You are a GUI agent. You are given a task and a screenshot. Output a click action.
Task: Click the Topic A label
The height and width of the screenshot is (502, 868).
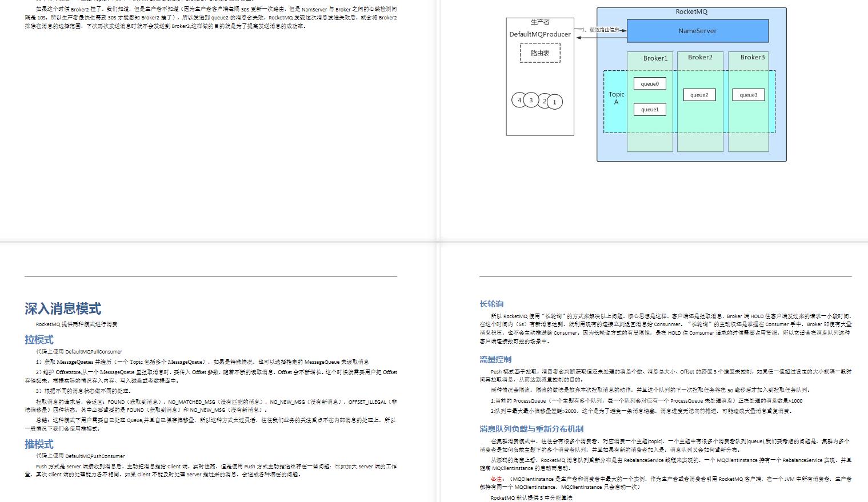click(x=616, y=98)
